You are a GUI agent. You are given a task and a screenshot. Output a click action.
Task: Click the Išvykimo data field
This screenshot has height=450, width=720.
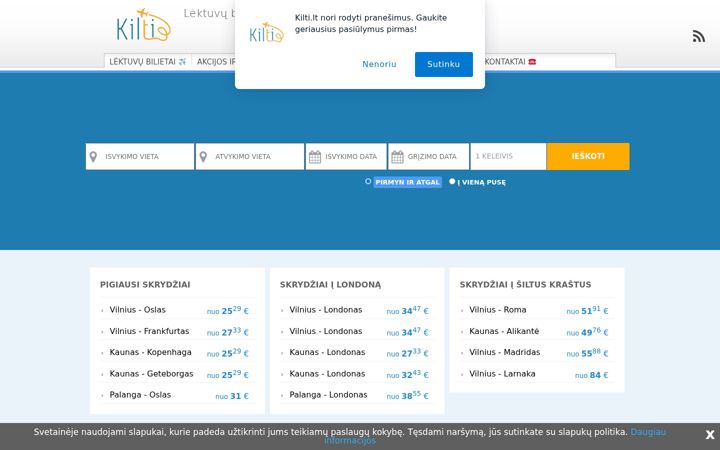tap(346, 156)
